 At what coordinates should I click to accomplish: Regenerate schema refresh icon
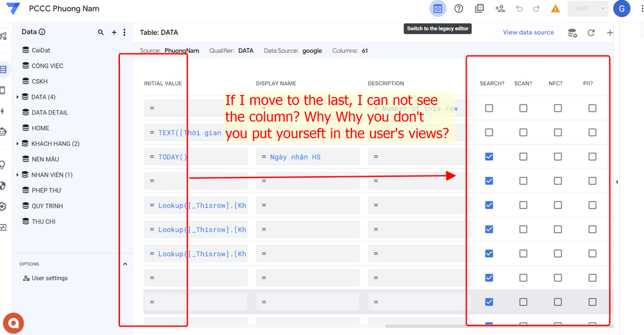pyautogui.click(x=591, y=33)
